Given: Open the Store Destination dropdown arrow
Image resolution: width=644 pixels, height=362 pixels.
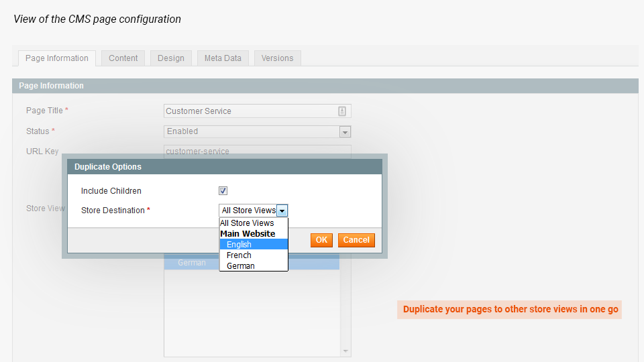Looking at the screenshot, I should [282, 210].
